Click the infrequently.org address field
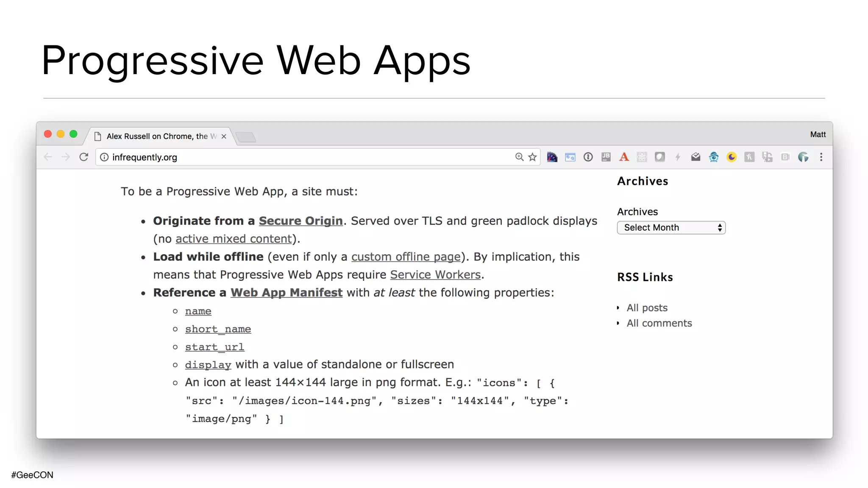The width and height of the screenshot is (868, 488). pyautogui.click(x=297, y=157)
